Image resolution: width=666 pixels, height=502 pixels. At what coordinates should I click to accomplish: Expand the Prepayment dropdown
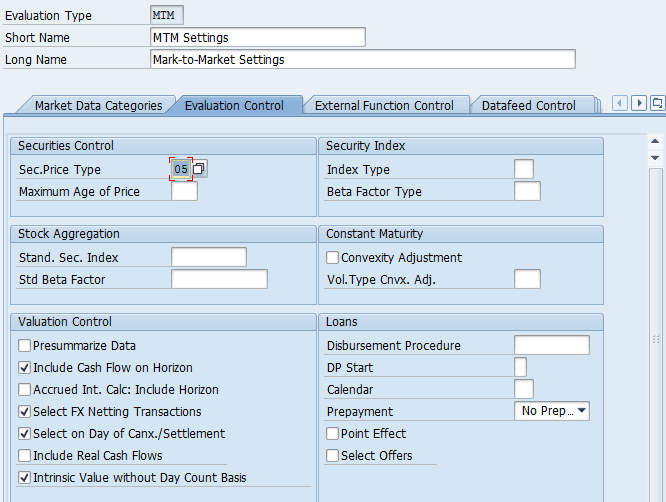pyautogui.click(x=581, y=411)
